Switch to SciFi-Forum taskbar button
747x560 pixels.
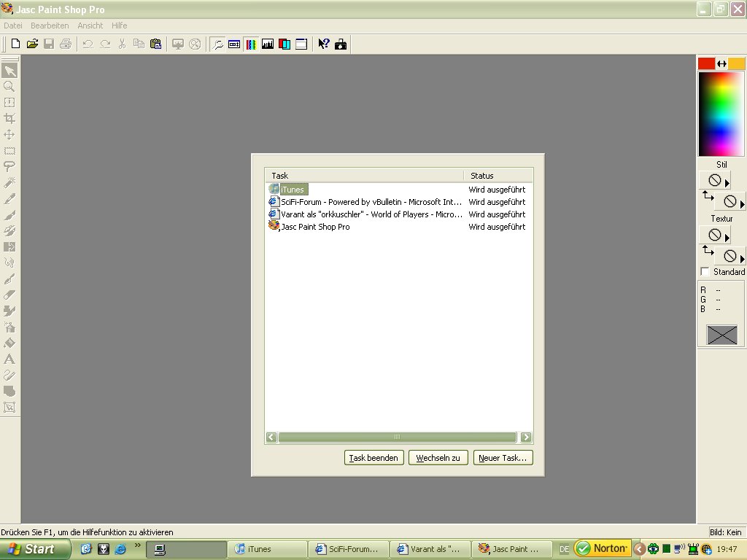(348, 549)
